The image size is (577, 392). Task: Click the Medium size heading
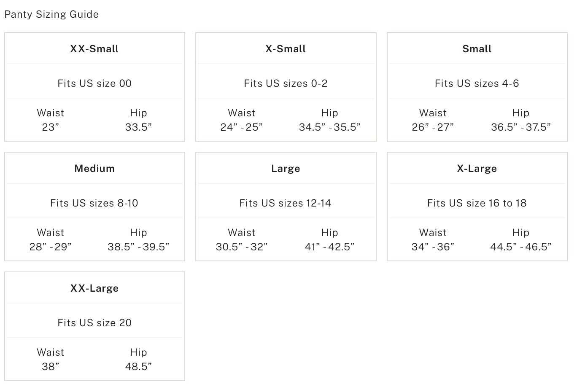pos(94,169)
